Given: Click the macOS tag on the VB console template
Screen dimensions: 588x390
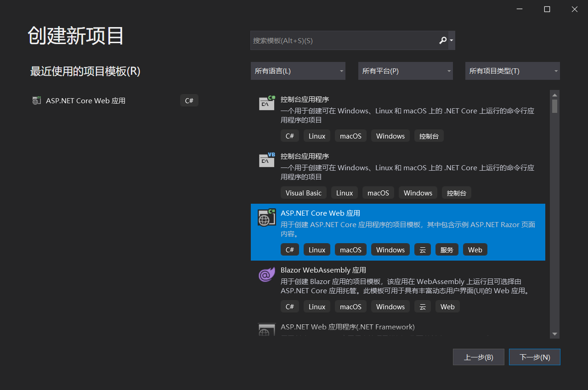Looking at the screenshot, I should pos(378,193).
